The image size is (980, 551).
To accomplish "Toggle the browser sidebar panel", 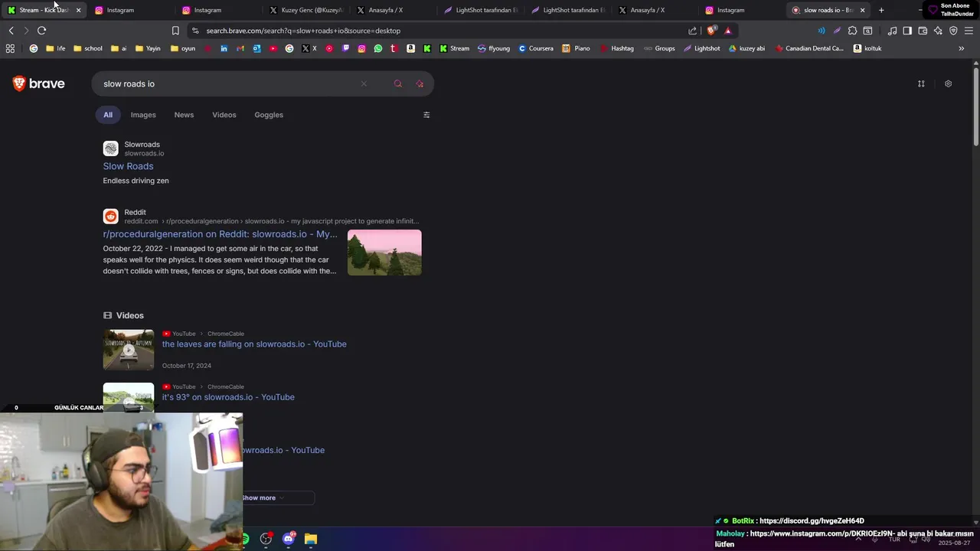I will (907, 31).
